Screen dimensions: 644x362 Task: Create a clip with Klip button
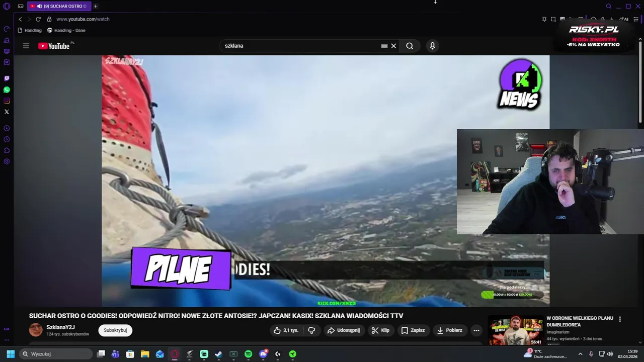381,330
